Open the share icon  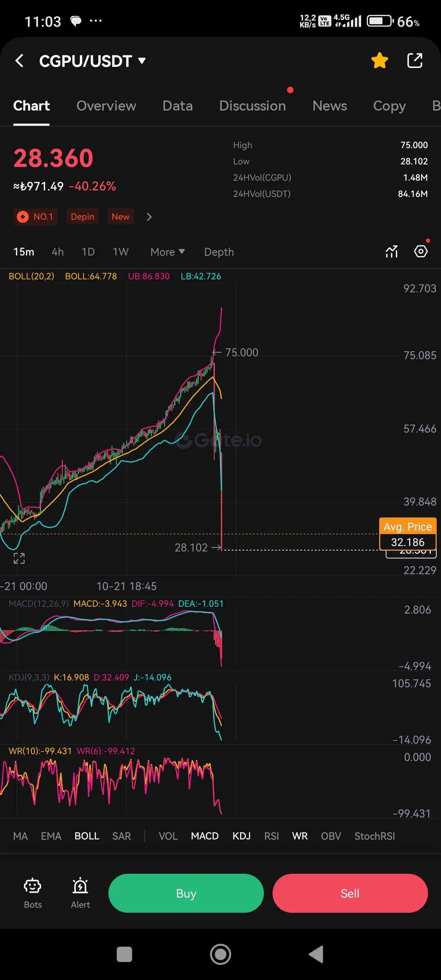pos(415,60)
